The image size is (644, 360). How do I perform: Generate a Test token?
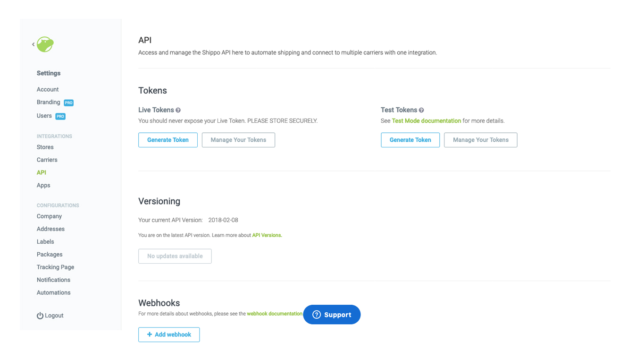tap(410, 140)
